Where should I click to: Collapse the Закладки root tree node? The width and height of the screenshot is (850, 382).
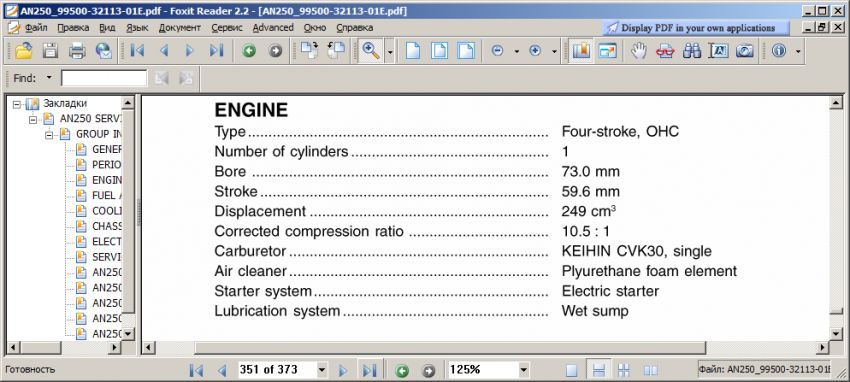(16, 103)
